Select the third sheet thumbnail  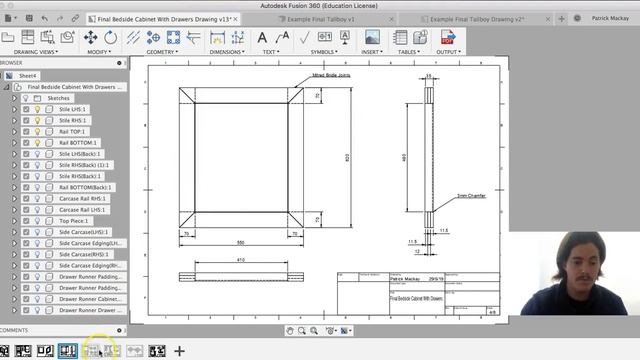pyautogui.click(x=45, y=351)
